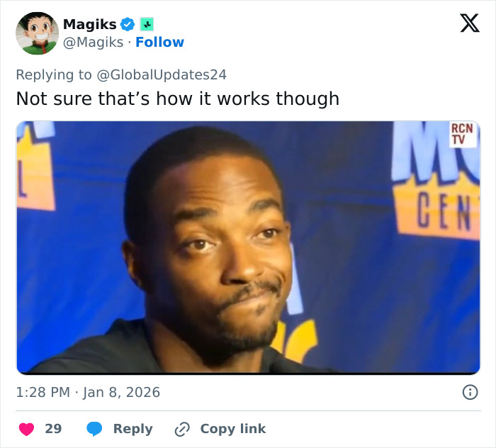Viewport: 496px width, 448px height.
Task: Follow the Magiks account
Action: (x=159, y=43)
